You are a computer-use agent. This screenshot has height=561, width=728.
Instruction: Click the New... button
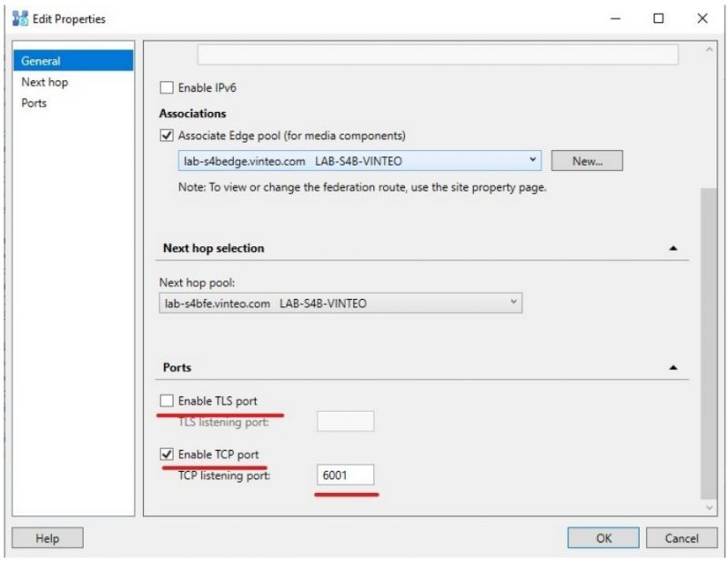587,161
